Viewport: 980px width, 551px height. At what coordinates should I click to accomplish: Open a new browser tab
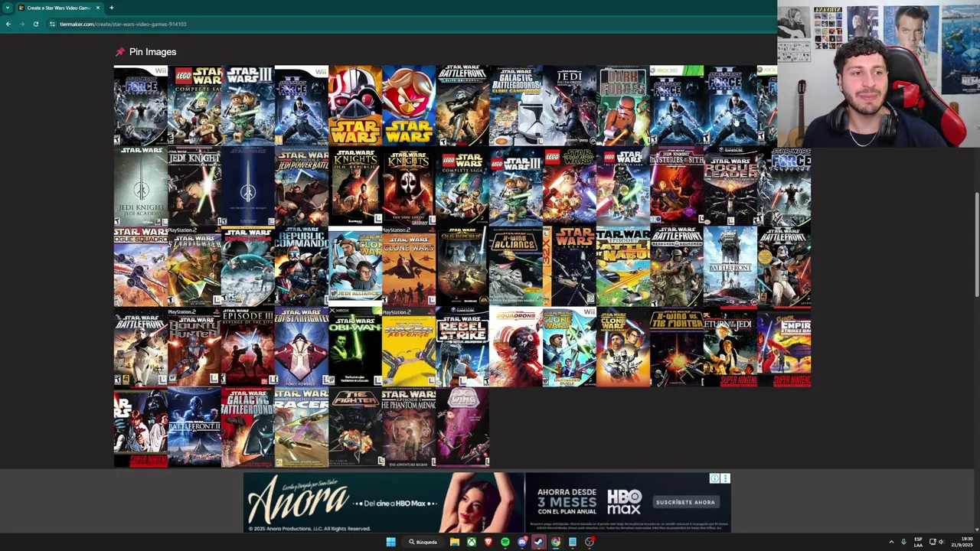tap(112, 8)
